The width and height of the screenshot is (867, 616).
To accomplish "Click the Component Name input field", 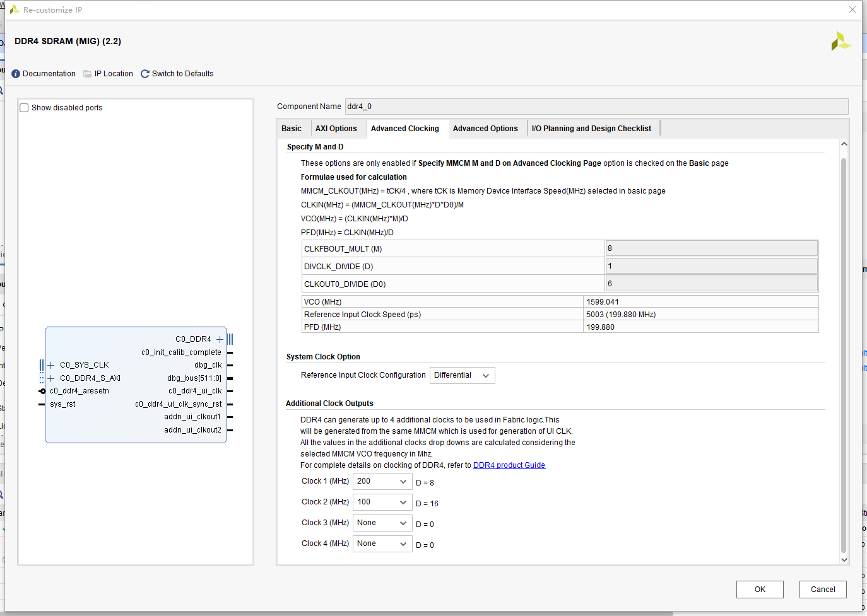I will tap(596, 107).
